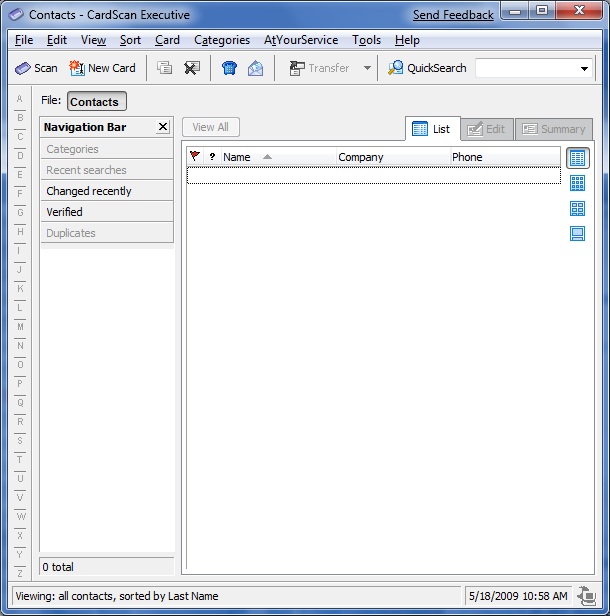Click the empty selected list row
Image resolution: width=610 pixels, height=616 pixels.
click(x=374, y=175)
